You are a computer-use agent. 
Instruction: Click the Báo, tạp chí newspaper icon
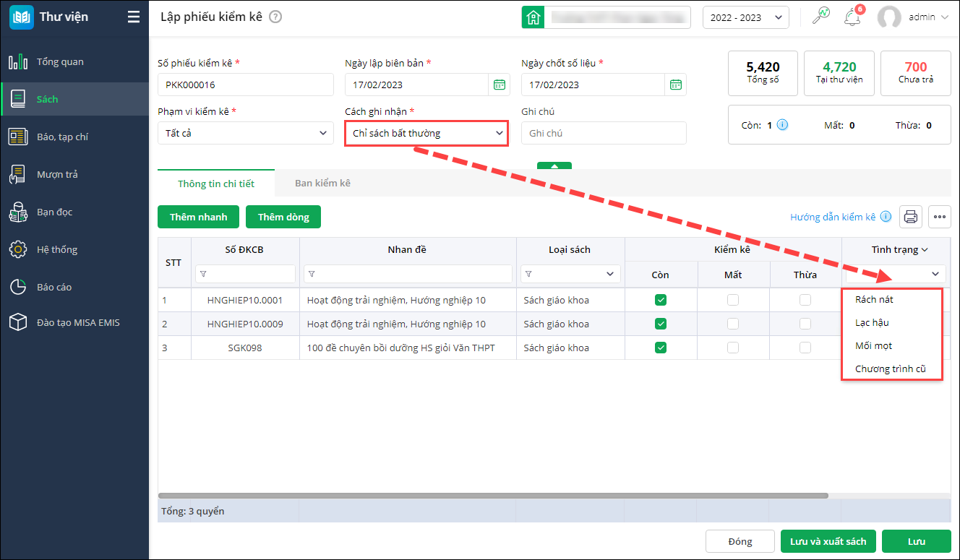click(x=18, y=137)
